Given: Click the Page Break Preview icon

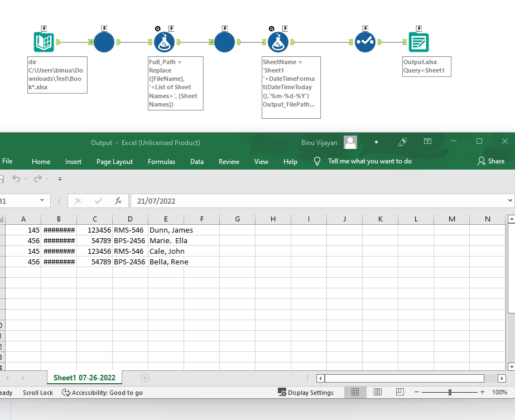Looking at the screenshot, I should 400,392.
